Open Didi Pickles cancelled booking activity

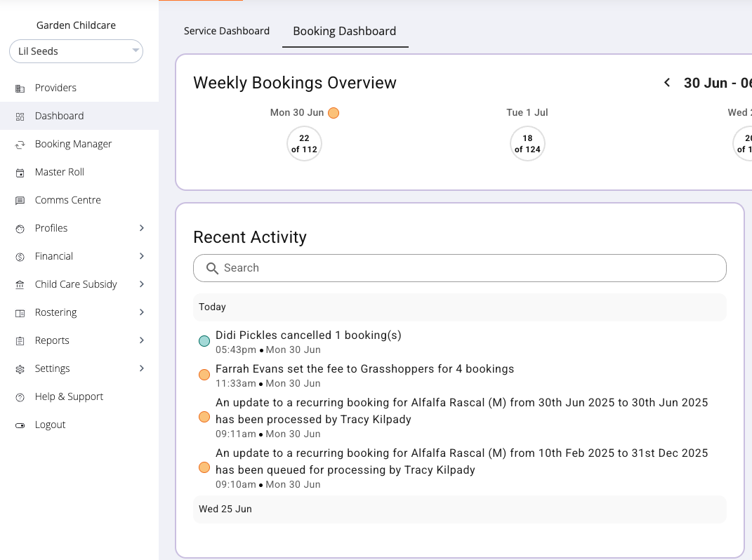(x=308, y=335)
